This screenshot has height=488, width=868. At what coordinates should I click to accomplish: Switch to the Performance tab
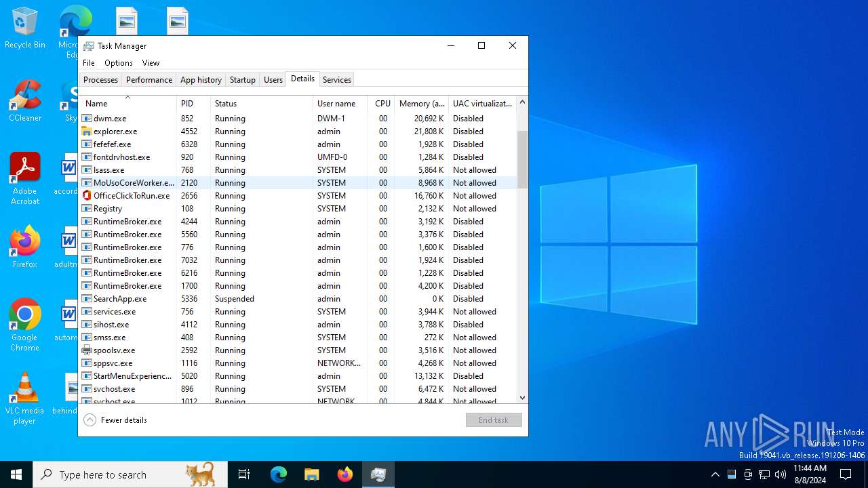click(149, 80)
